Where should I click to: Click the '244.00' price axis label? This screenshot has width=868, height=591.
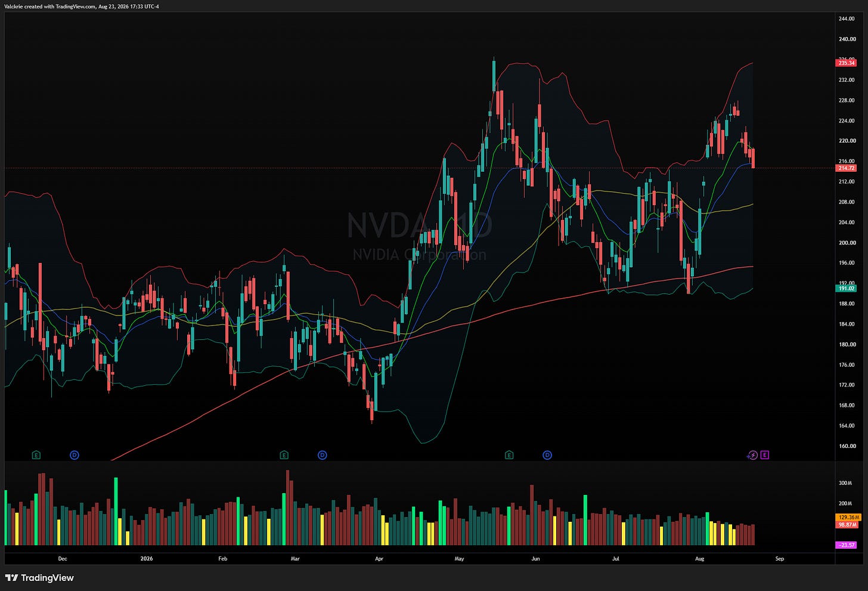coord(847,19)
